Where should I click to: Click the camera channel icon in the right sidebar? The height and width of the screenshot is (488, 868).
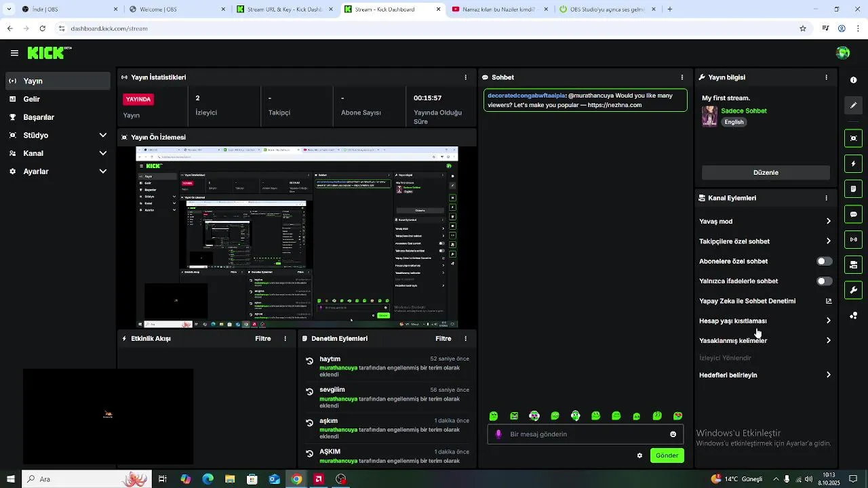pyautogui.click(x=853, y=264)
